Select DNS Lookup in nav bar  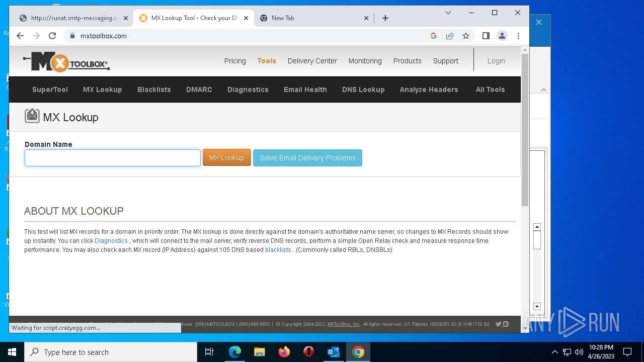(363, 89)
